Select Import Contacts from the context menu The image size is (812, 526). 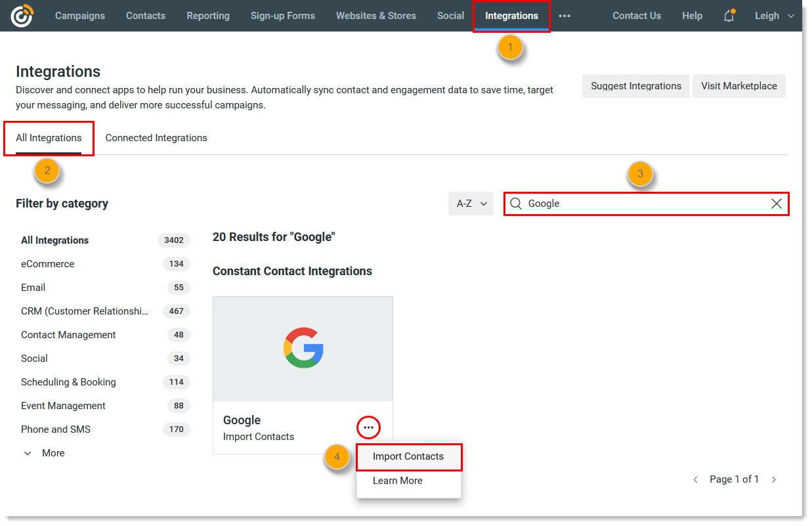click(x=408, y=456)
